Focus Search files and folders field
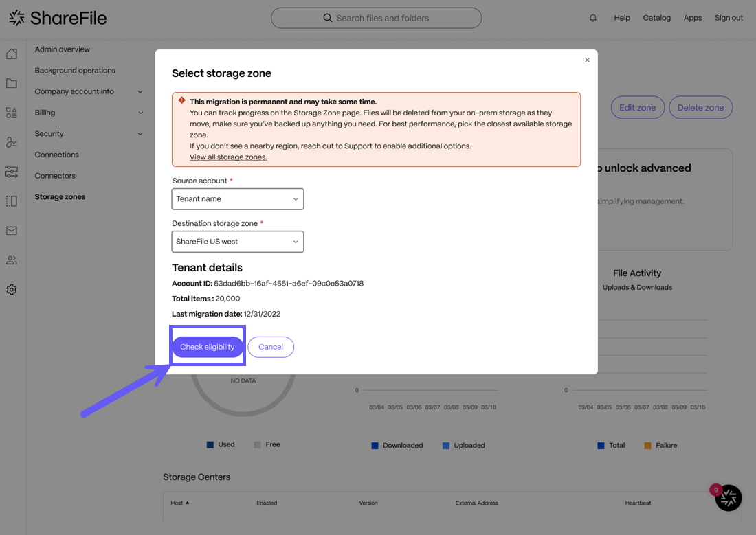This screenshot has height=535, width=756. tap(376, 18)
